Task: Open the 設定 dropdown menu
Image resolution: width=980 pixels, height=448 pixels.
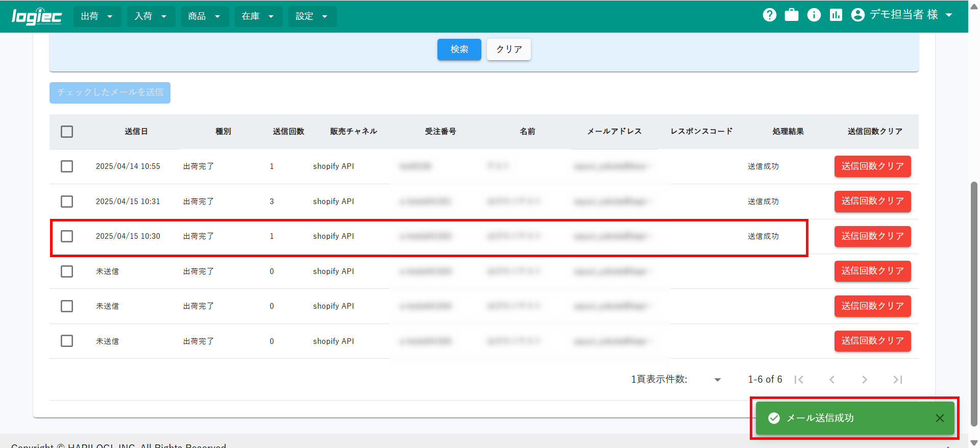Action: coord(312,16)
